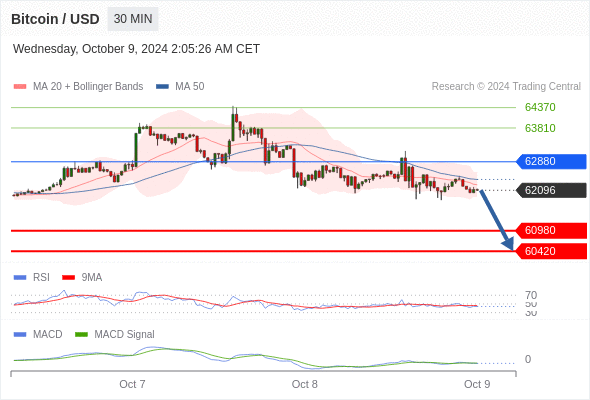This screenshot has height=400, width=590.
Task: Click the pink MA 20 Bollinger Bands swatch
Action: 20,87
